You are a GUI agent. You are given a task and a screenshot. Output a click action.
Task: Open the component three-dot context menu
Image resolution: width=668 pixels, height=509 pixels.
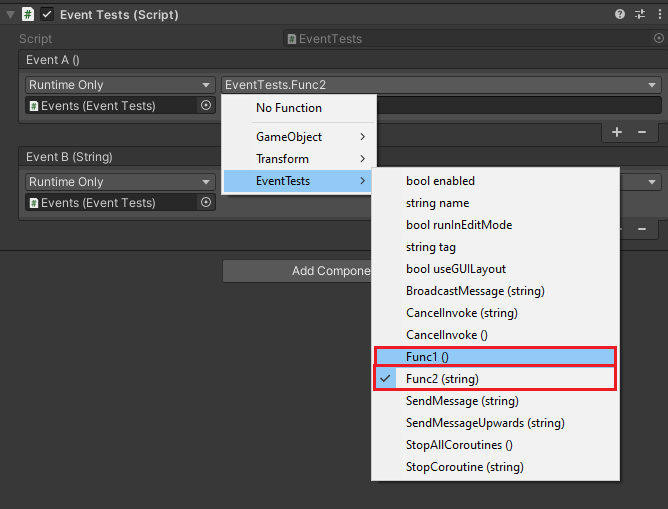[657, 15]
